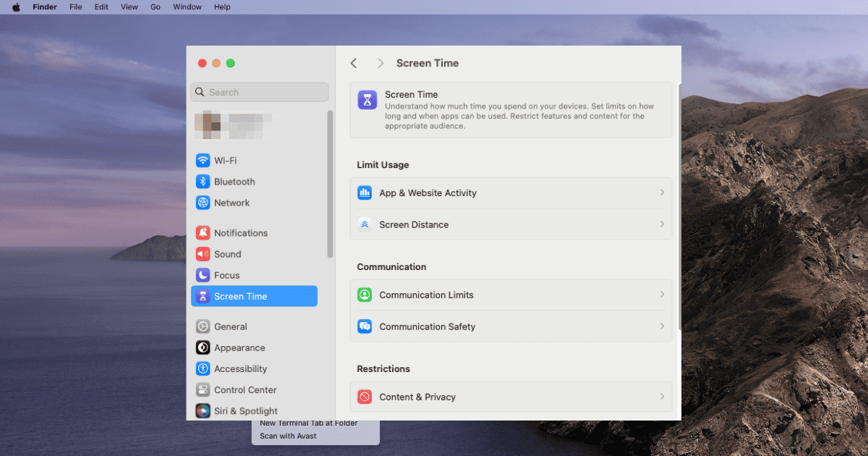Open Siri & Spotlight icon
The height and width of the screenshot is (456, 868).
coord(203,411)
